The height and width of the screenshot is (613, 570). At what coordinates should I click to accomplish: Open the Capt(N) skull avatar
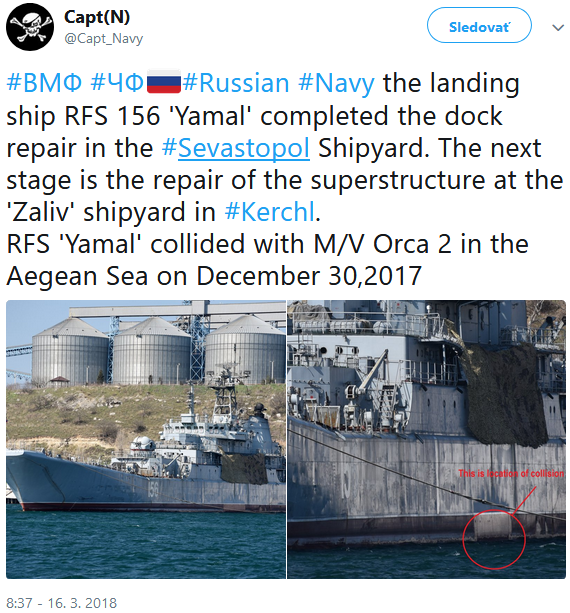click(x=30, y=27)
